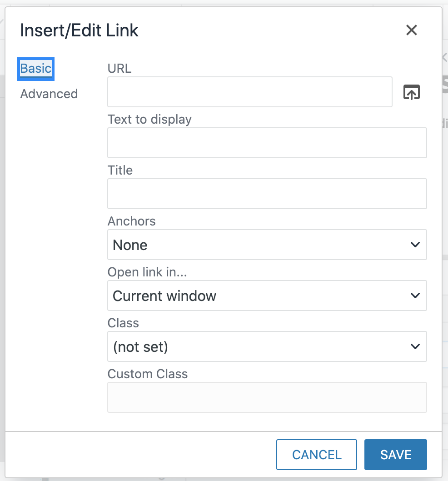Select None in the Anchors field

click(130, 245)
